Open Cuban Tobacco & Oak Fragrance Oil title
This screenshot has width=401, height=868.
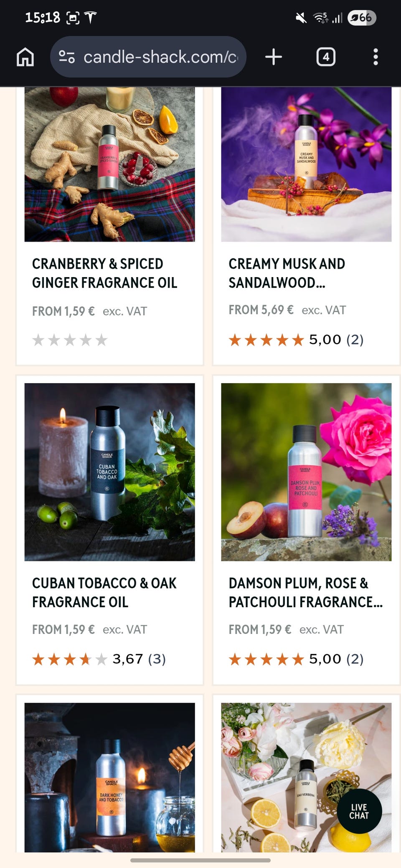[104, 593]
